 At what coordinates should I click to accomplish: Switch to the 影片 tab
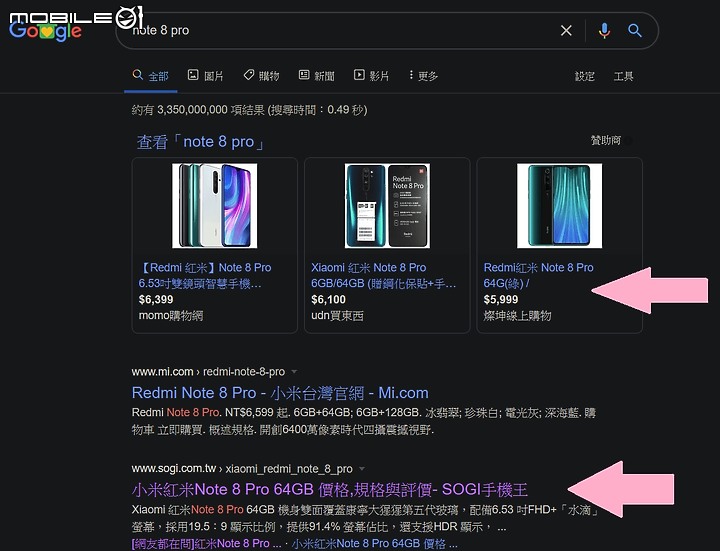coord(371,76)
